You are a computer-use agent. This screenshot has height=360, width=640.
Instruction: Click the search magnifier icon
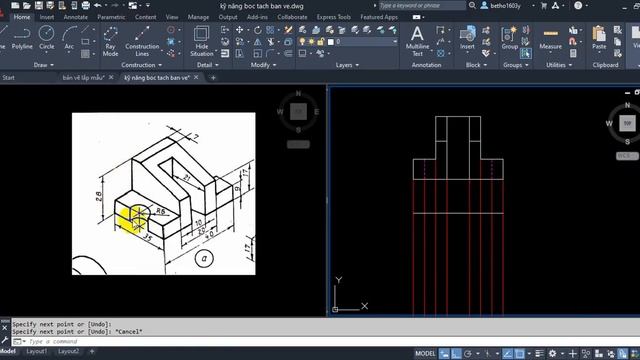[x=472, y=5]
